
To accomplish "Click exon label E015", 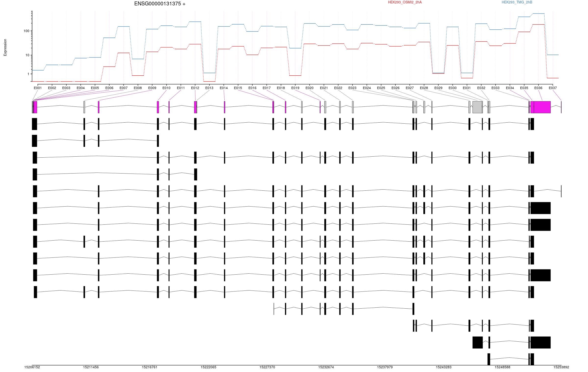I will point(238,88).
